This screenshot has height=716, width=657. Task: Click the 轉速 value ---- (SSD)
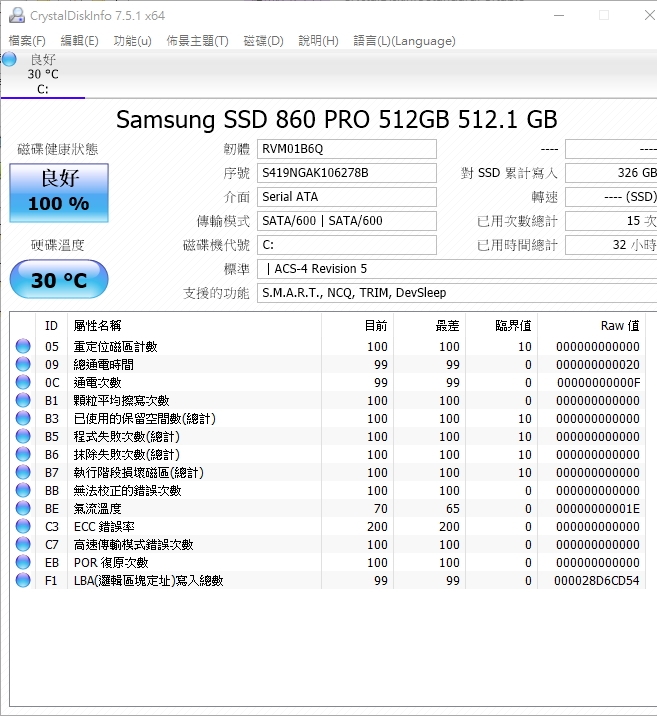[611, 197]
